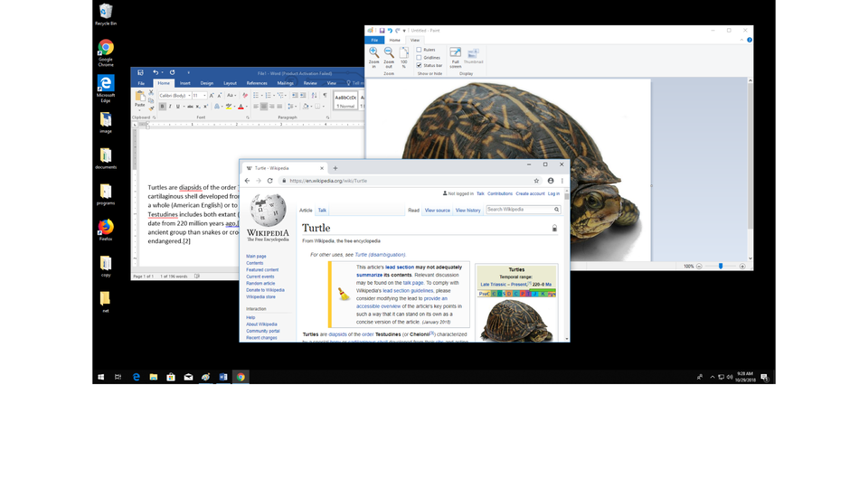Click Word's Format Painter brush icon
Viewport: 868px width, 488px height.
[149, 108]
